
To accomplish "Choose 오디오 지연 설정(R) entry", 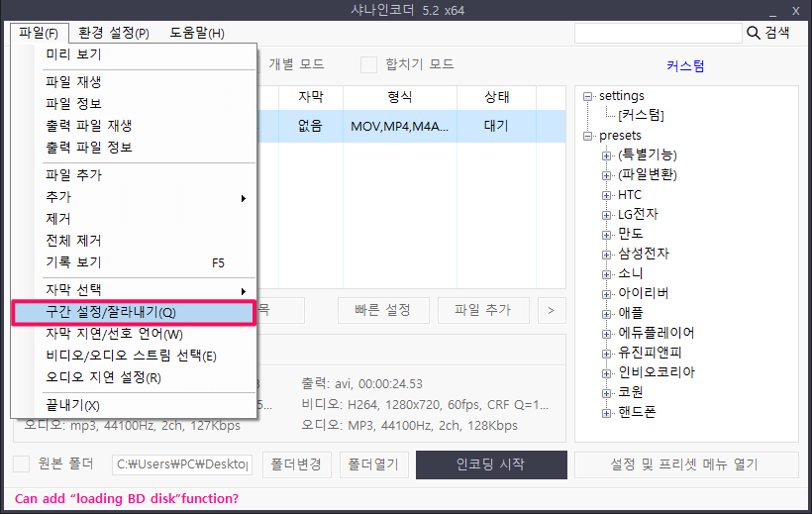I will (134, 377).
